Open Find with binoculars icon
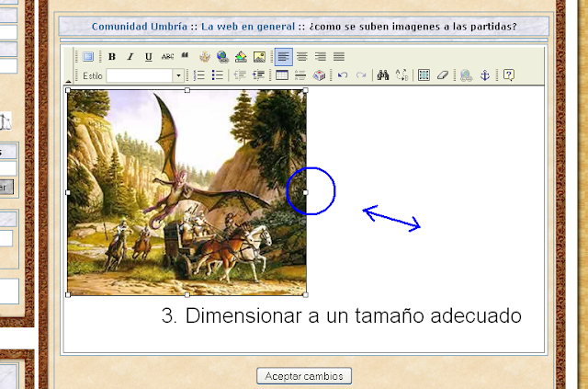The width and height of the screenshot is (588, 389). pos(383,75)
